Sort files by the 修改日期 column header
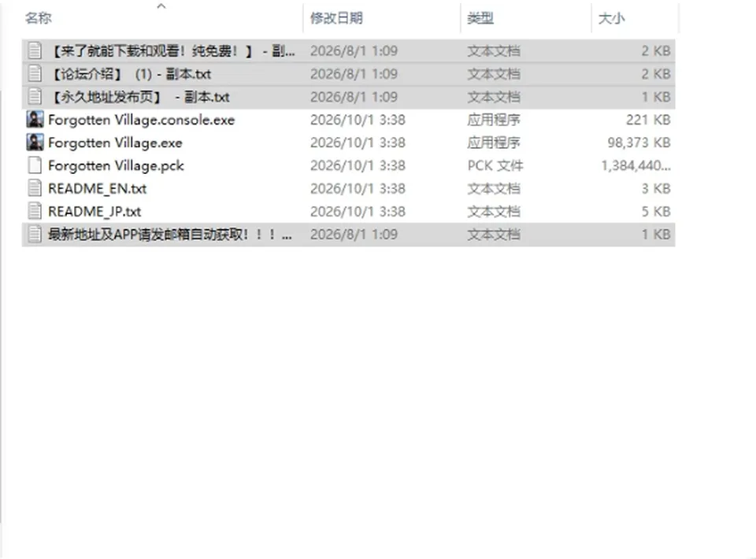 (x=336, y=18)
